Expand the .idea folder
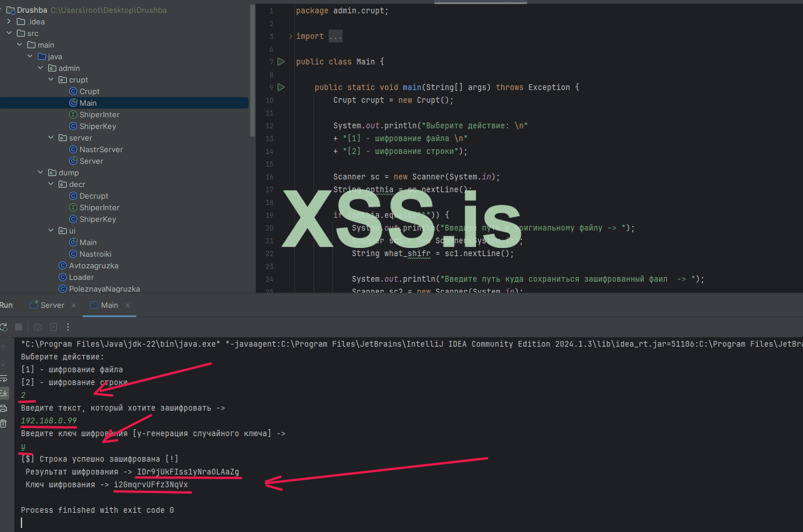 click(x=9, y=21)
